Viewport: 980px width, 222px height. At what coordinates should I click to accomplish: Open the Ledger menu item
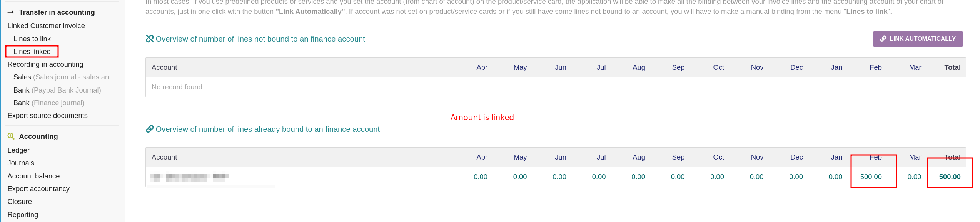tap(18, 150)
